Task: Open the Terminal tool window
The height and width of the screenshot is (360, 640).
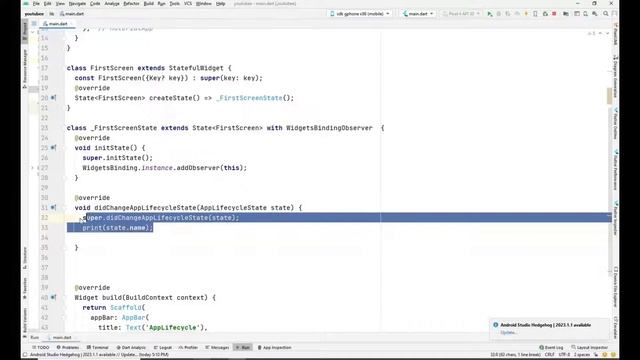Action: (97, 347)
